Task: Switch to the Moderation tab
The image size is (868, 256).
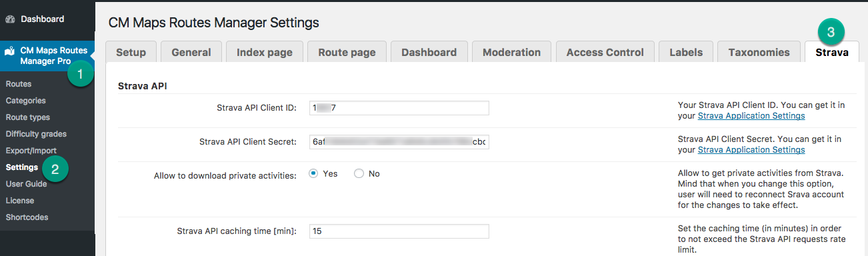Action: (511, 52)
